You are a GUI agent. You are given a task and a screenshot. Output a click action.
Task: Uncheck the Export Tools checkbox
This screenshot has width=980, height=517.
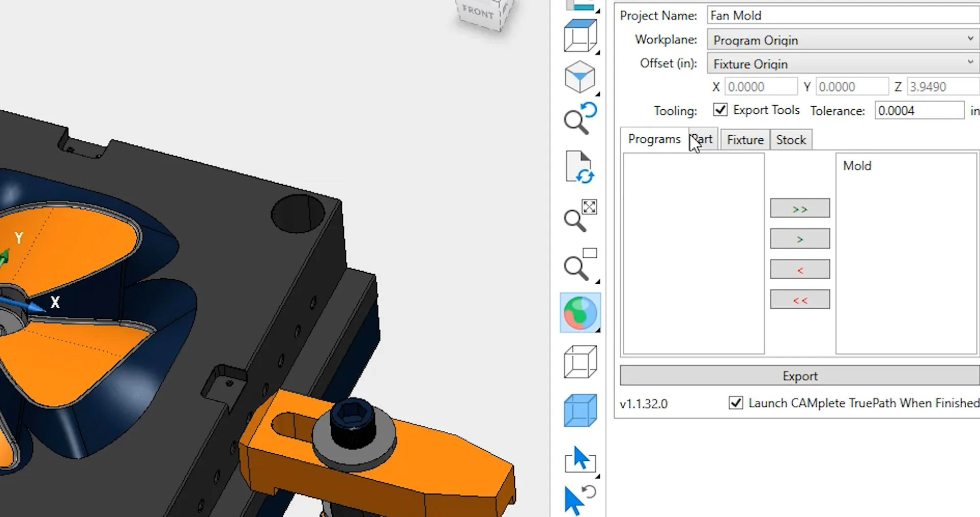[x=720, y=110]
